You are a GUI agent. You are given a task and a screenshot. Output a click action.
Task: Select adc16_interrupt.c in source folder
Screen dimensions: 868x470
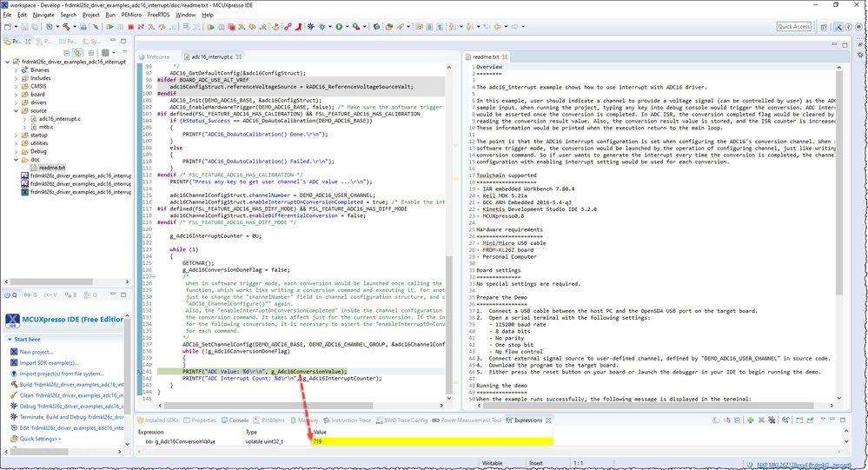(x=59, y=118)
